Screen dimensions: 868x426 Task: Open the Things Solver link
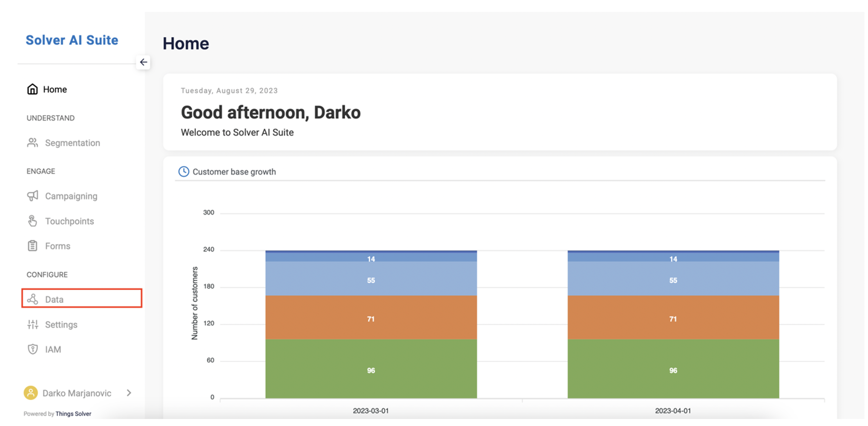[x=73, y=414]
